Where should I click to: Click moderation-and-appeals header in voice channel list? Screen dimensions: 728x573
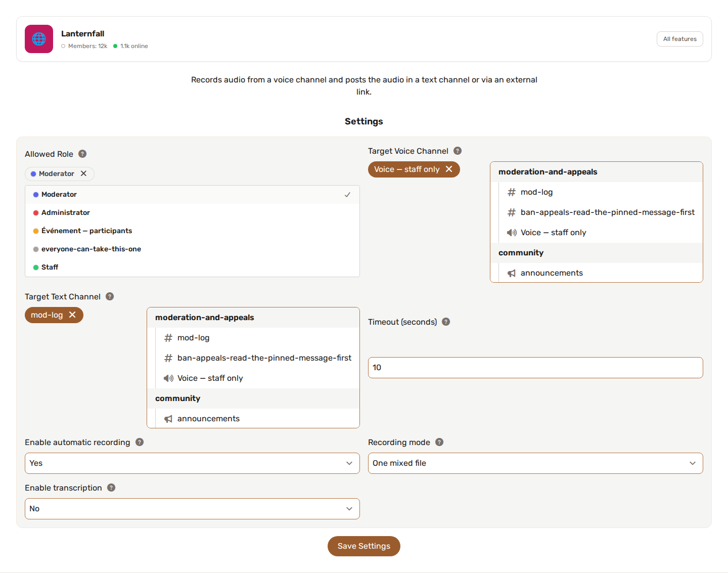tap(597, 172)
